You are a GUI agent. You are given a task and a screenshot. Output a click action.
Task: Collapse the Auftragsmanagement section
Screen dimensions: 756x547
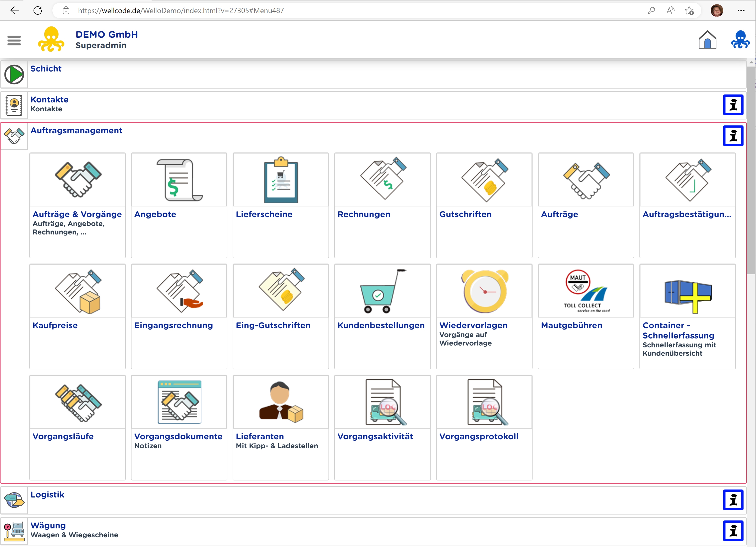click(x=76, y=131)
